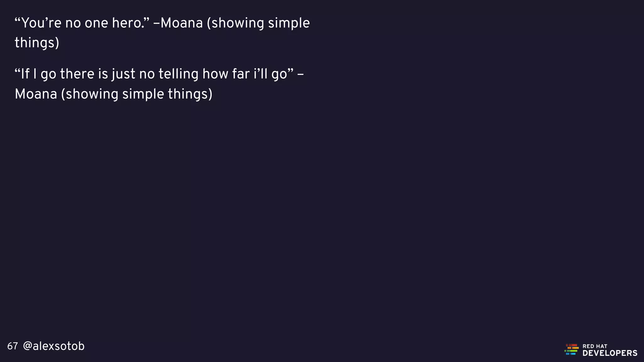
Task: Click "(showing simple things)" in the last line
Action: point(137,94)
